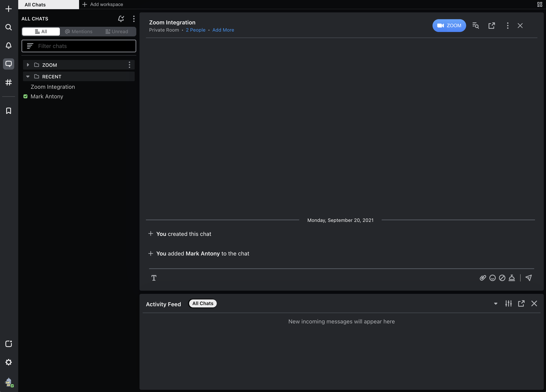This screenshot has width=546, height=392.
Task: Click the 'Monday, September 20, 2021' date label
Action: pos(340,220)
